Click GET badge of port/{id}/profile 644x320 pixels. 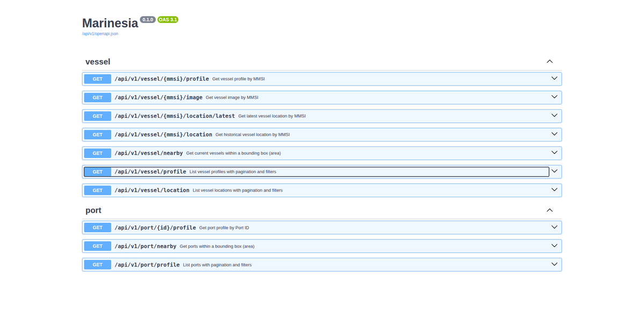coord(98,227)
